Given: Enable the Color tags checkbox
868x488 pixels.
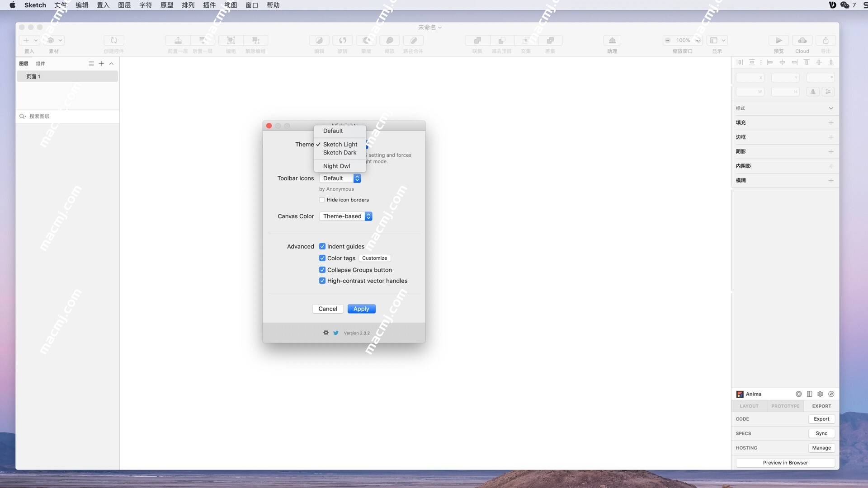Looking at the screenshot, I should (322, 258).
